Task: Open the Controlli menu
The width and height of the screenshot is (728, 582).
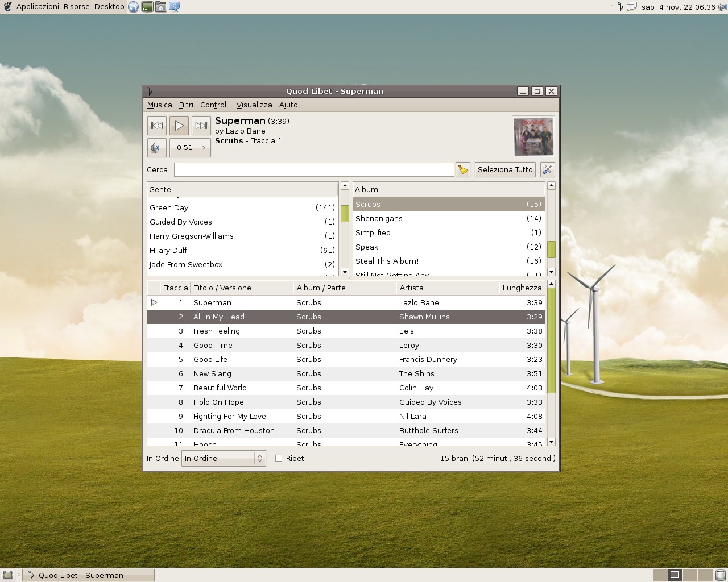Action: [x=215, y=105]
